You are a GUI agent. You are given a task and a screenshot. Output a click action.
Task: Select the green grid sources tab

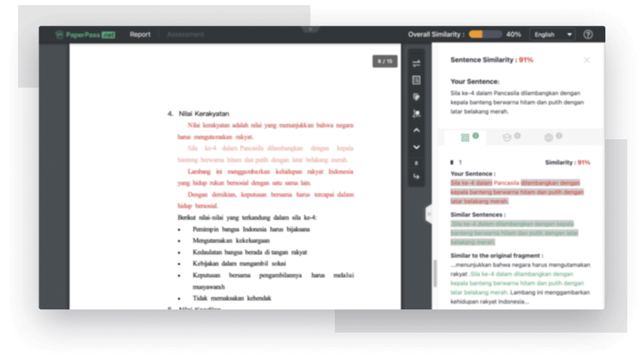tap(466, 137)
